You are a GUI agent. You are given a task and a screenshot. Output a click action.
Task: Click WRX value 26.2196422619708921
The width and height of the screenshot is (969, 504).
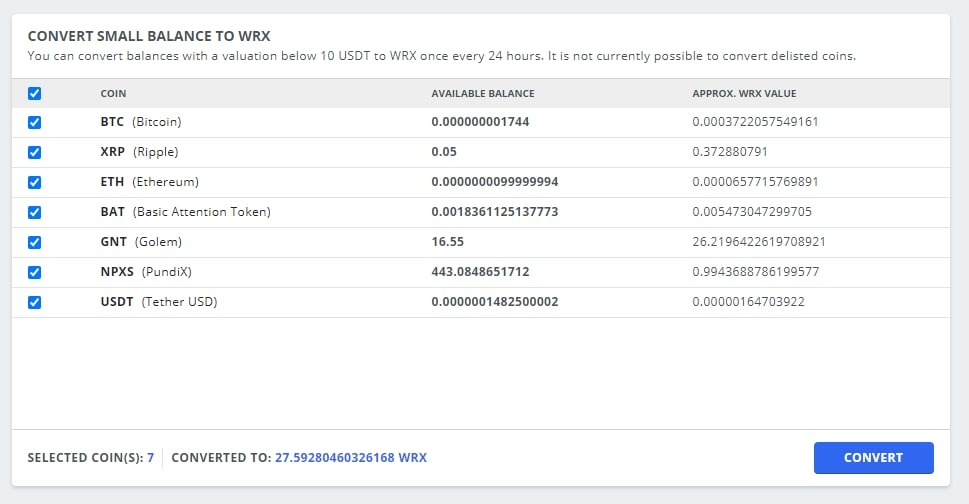pos(759,242)
